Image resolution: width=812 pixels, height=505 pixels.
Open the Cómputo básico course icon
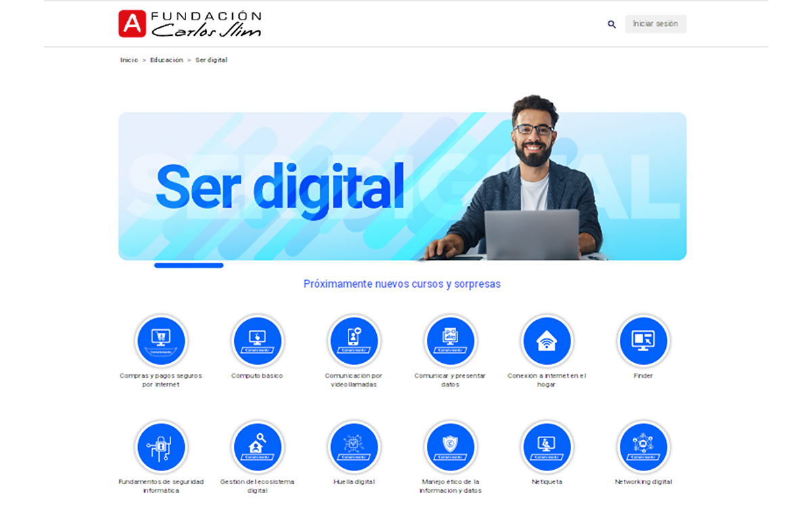coord(257,341)
